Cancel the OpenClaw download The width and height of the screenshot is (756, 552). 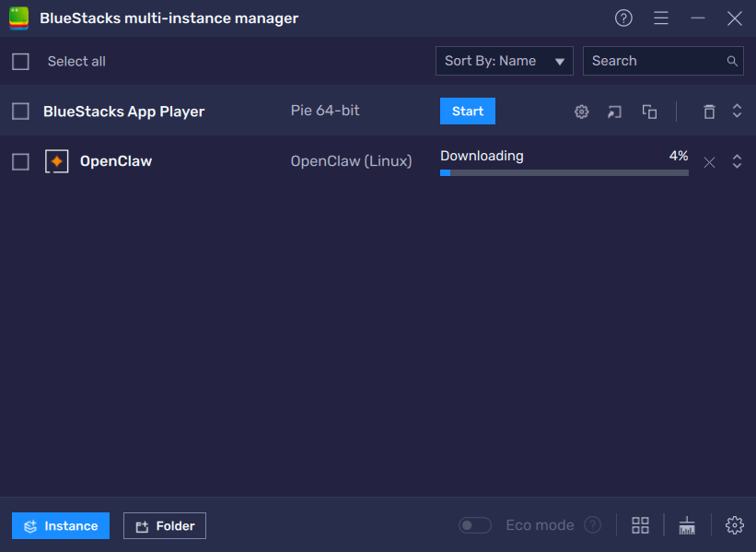(709, 162)
